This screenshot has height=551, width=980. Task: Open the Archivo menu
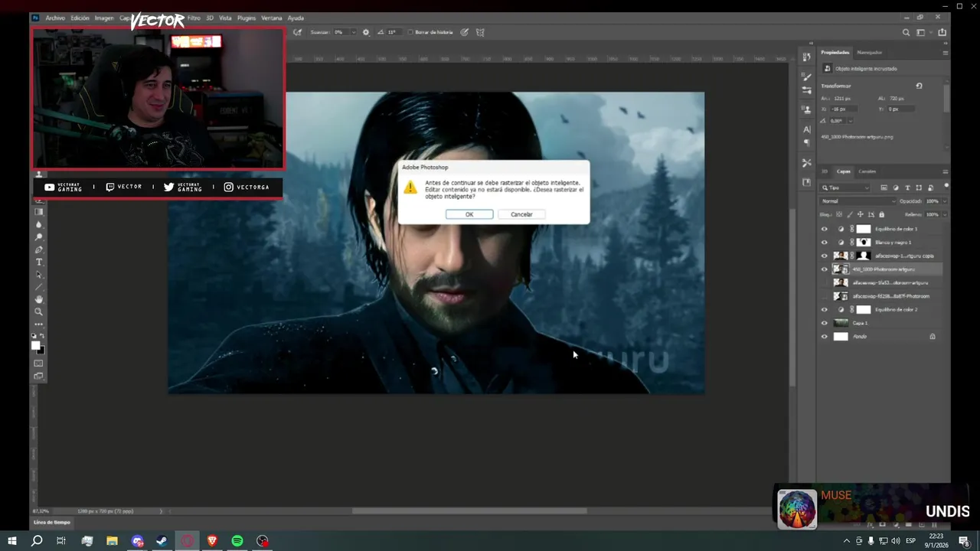pyautogui.click(x=55, y=18)
